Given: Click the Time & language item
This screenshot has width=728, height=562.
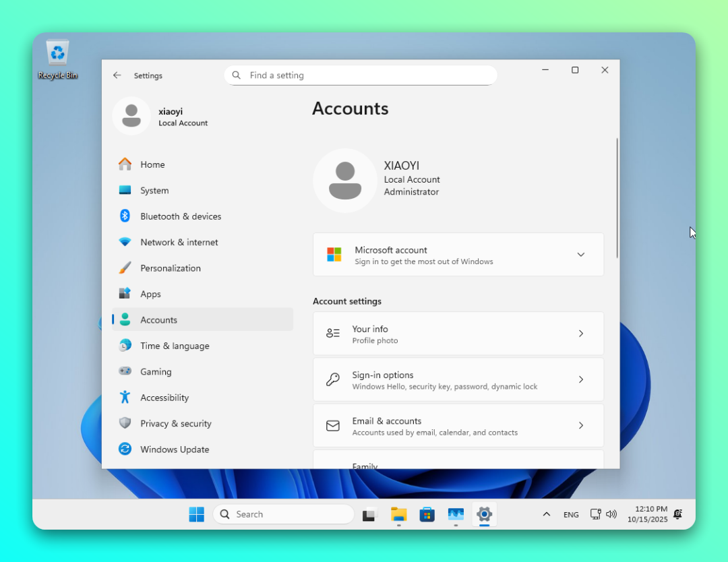Looking at the screenshot, I should (174, 346).
